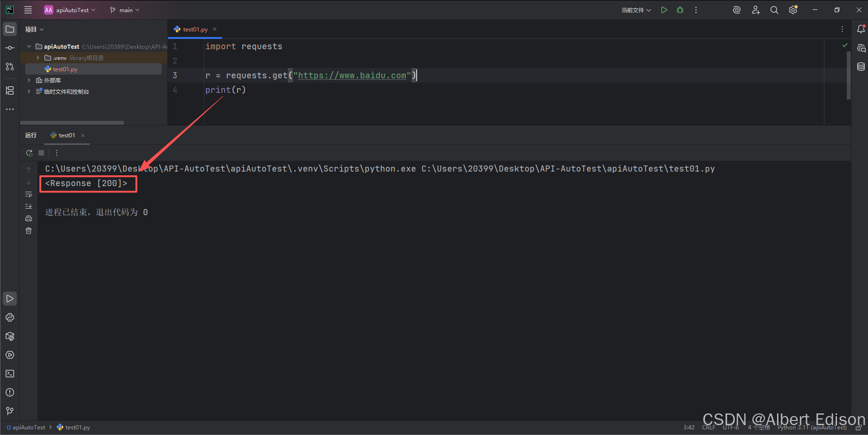This screenshot has height=435, width=868.
Task: Start debugging with the bug icon
Action: point(680,10)
